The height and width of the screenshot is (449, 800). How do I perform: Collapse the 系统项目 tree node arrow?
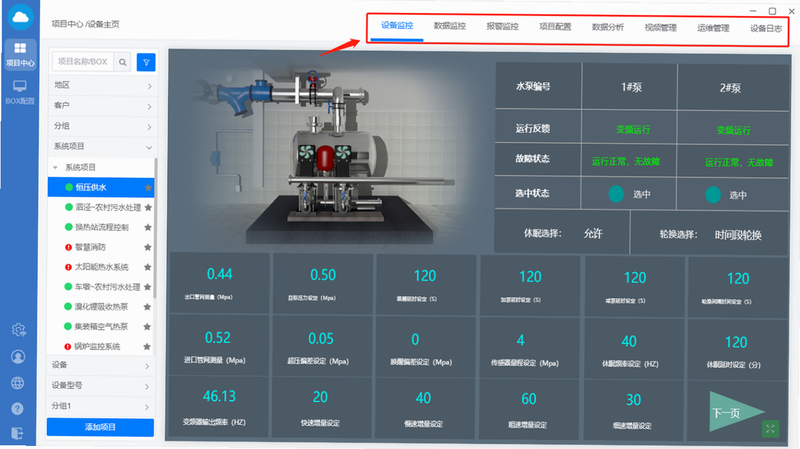click(x=56, y=167)
